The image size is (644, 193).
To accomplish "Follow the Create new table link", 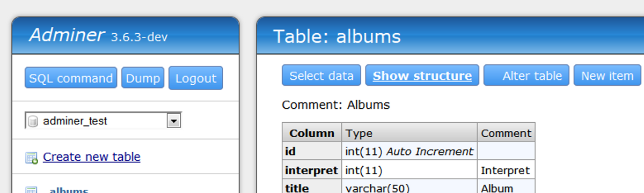I will pyautogui.click(x=92, y=157).
